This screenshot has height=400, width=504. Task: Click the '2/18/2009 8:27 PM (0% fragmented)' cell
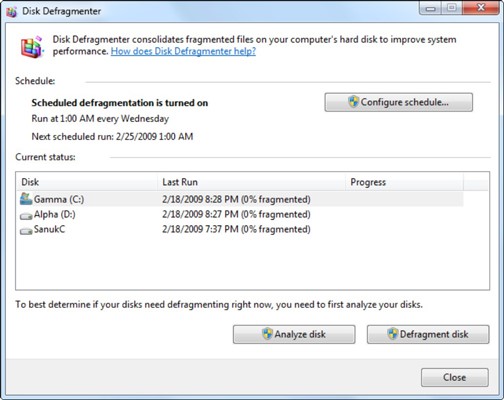(236, 214)
